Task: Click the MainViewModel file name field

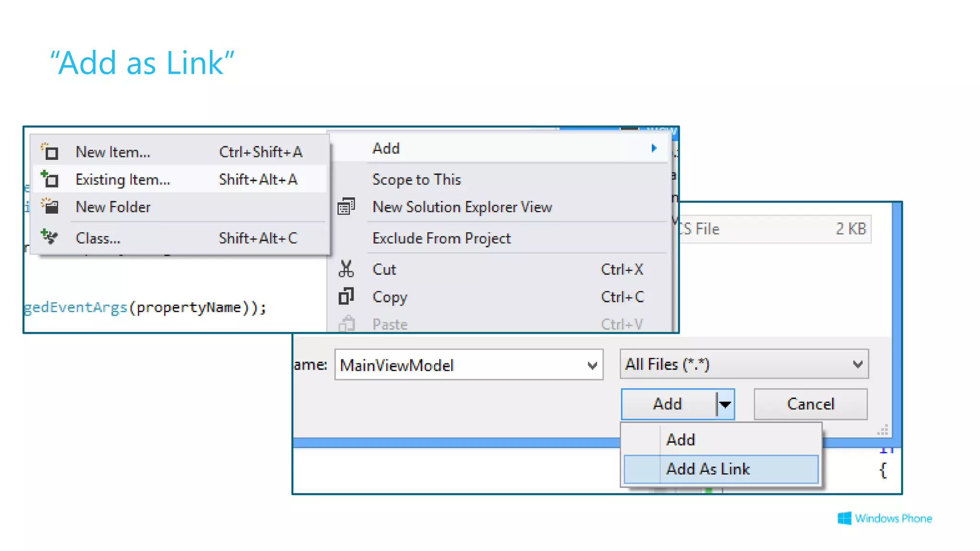Action: coord(459,365)
